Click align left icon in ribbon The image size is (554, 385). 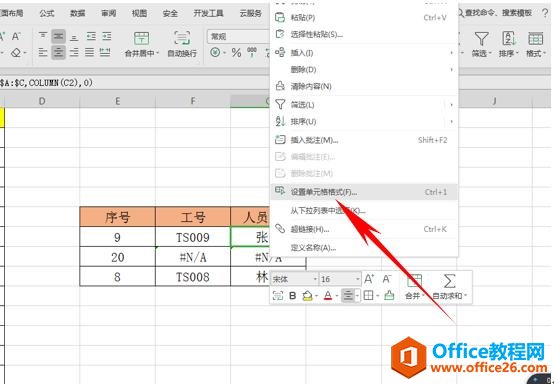43,53
